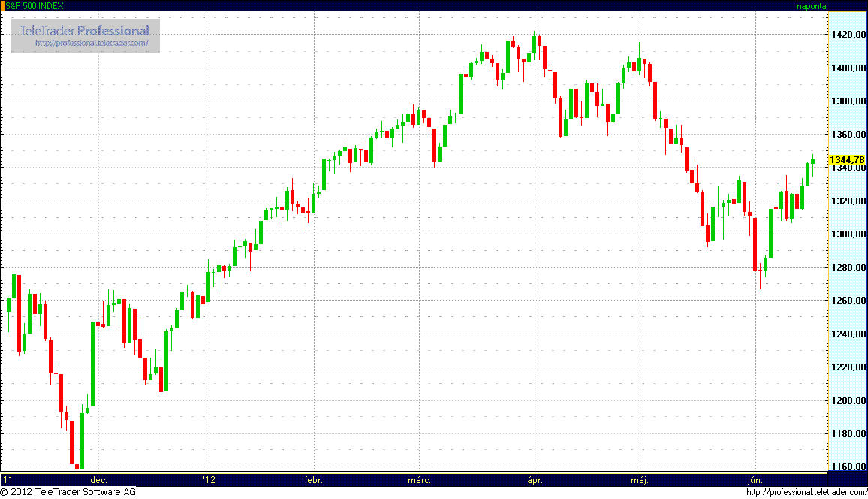The image size is (868, 499).
Task: Select the 1240,00 price axis label
Action: [x=848, y=334]
